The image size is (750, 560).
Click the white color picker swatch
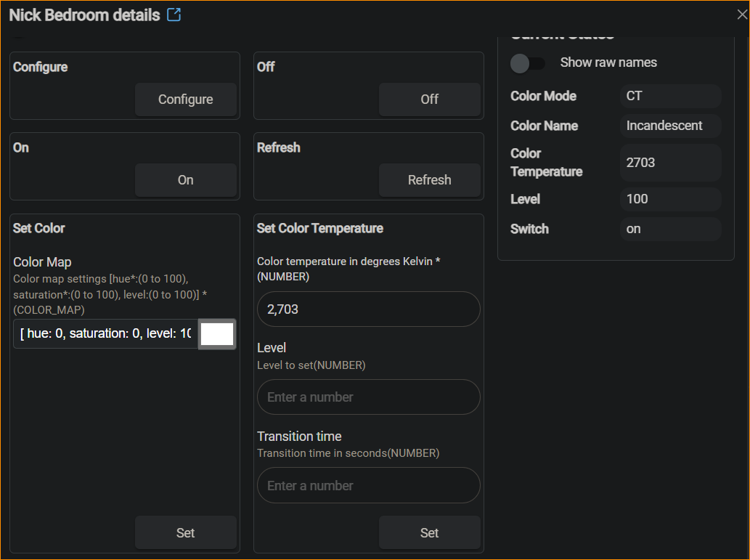click(x=217, y=334)
